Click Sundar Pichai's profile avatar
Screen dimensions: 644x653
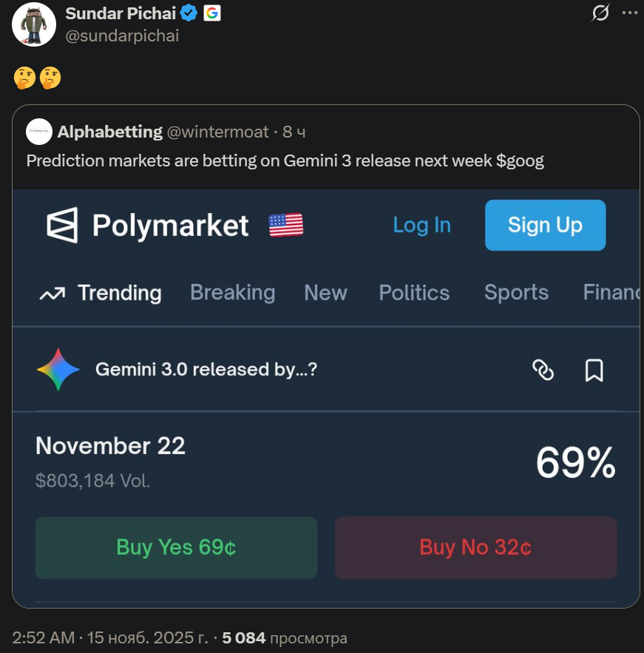point(34,24)
